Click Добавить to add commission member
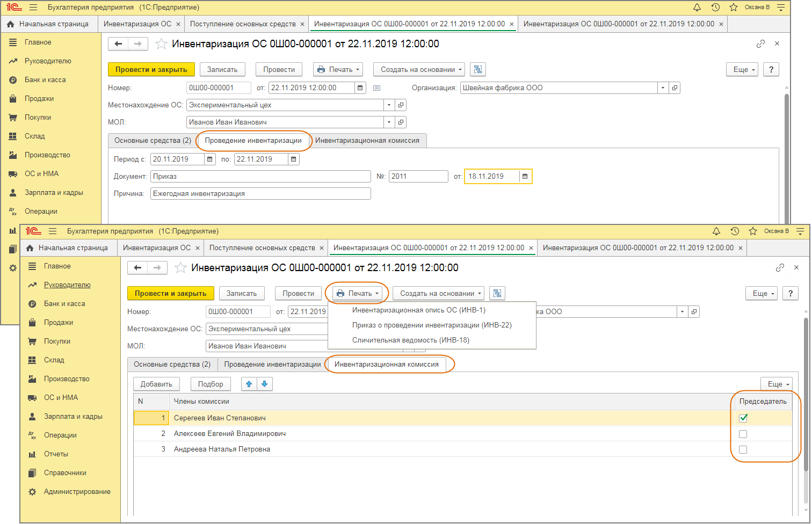This screenshot has height=524, width=812. pos(156,384)
